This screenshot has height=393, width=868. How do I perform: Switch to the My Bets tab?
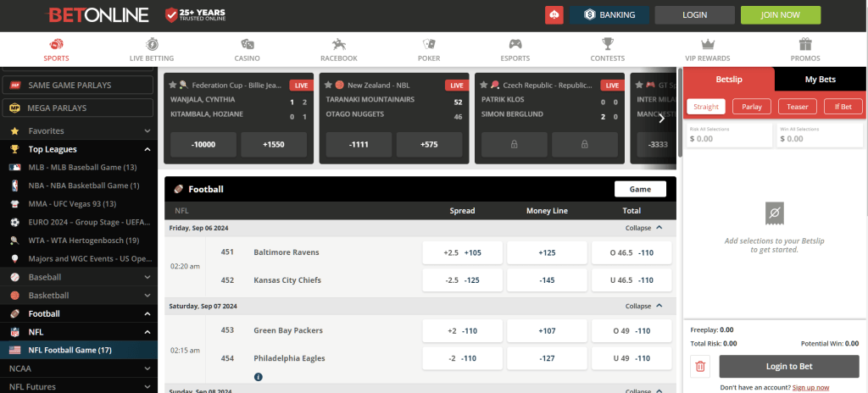pos(820,79)
